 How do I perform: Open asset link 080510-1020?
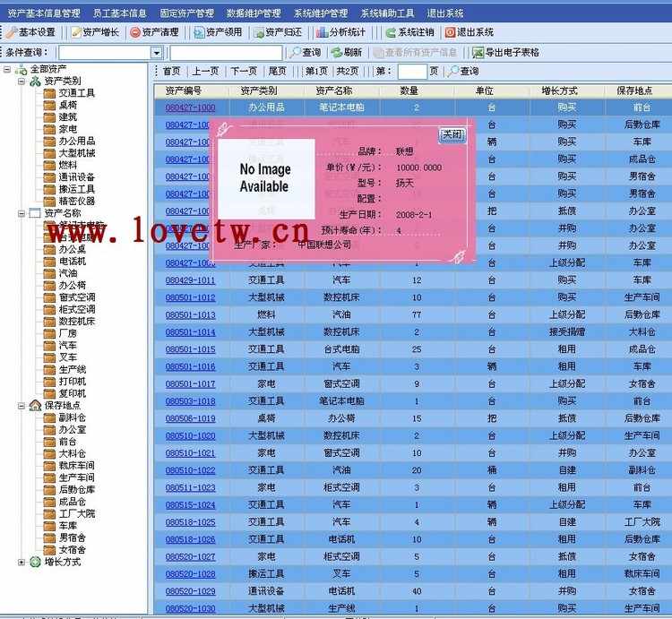(x=190, y=436)
